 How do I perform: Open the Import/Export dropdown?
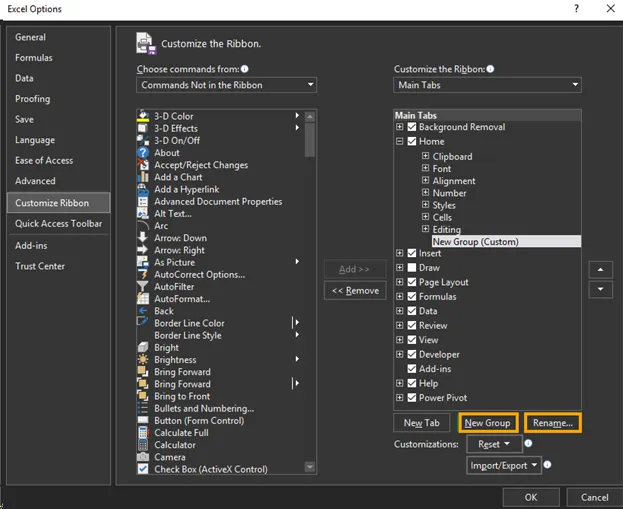tap(504, 465)
